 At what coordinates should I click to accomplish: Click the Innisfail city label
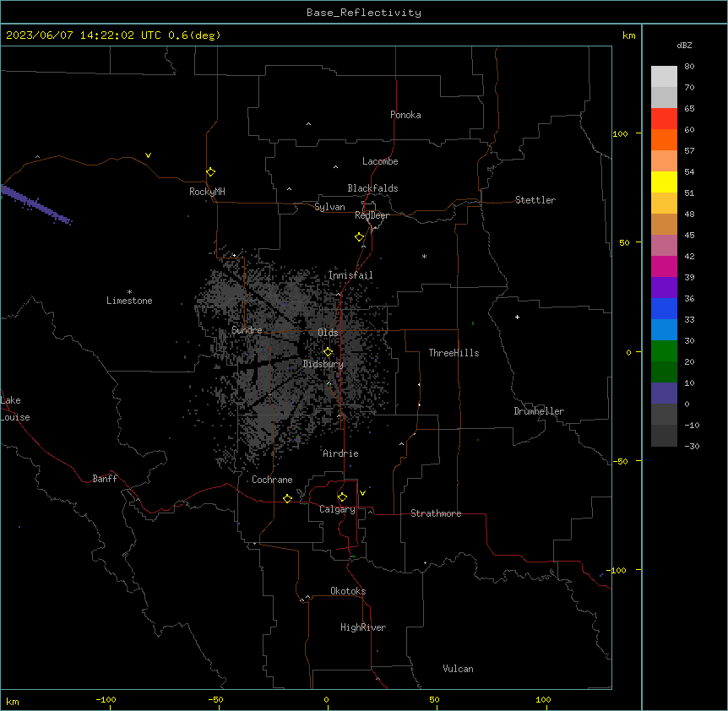tap(350, 275)
